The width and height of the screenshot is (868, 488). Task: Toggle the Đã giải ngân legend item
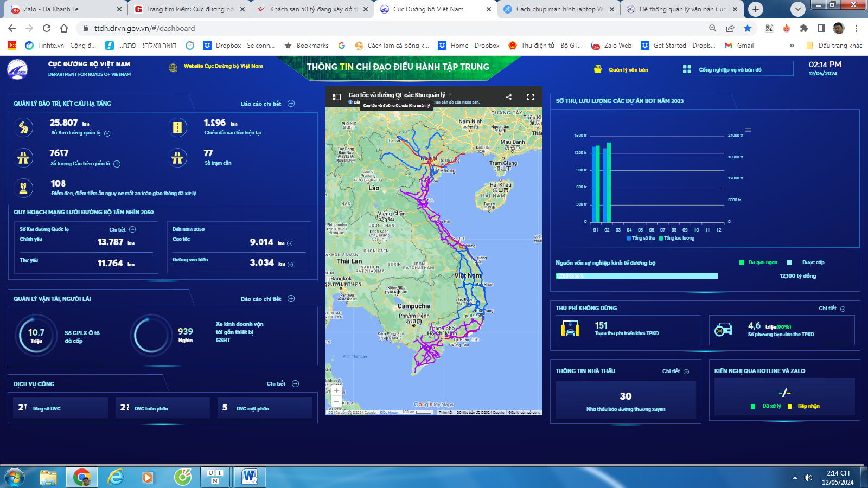click(x=758, y=262)
